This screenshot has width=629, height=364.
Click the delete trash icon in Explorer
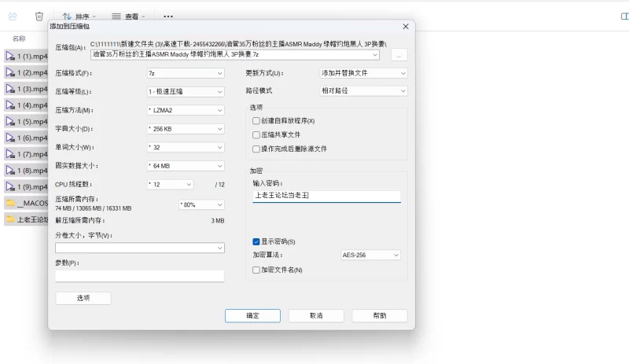point(39,16)
